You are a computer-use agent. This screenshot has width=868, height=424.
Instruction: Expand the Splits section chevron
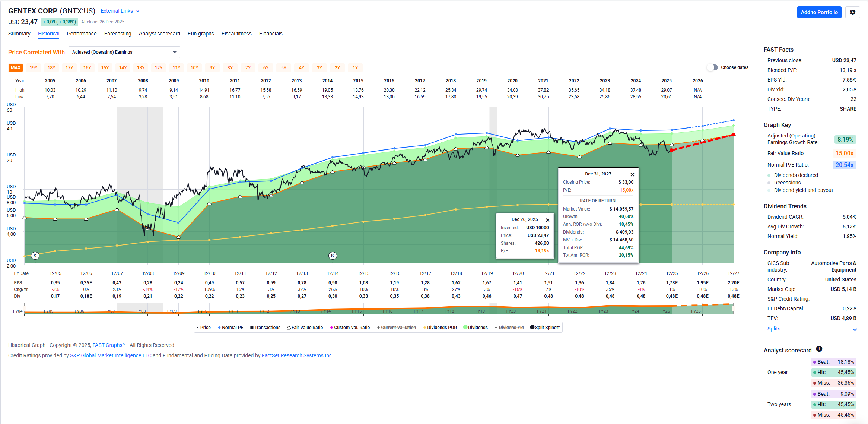click(855, 329)
